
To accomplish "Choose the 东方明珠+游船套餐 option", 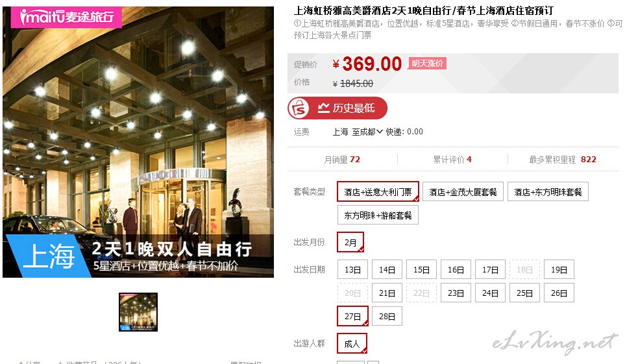I will coord(378,215).
